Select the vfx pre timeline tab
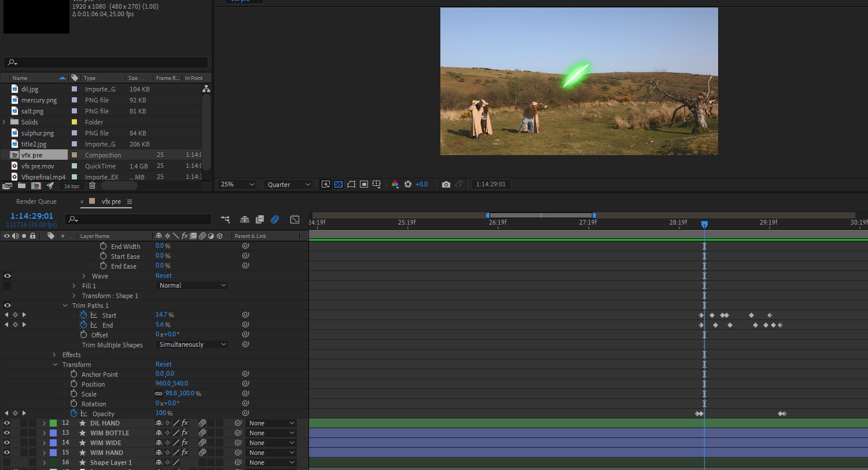 pyautogui.click(x=111, y=201)
